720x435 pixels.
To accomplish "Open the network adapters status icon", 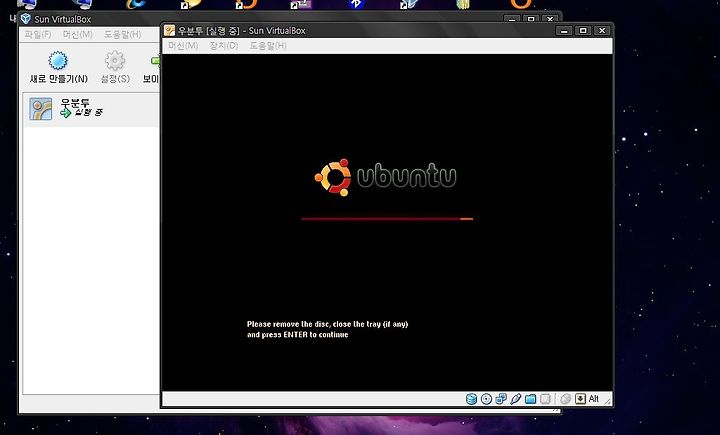I will point(501,399).
